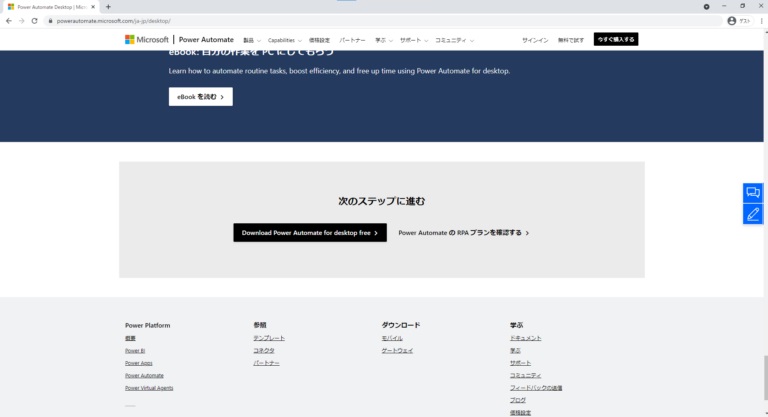Click 無料で試す in the header
This screenshot has width=768, height=417.
[x=571, y=40]
